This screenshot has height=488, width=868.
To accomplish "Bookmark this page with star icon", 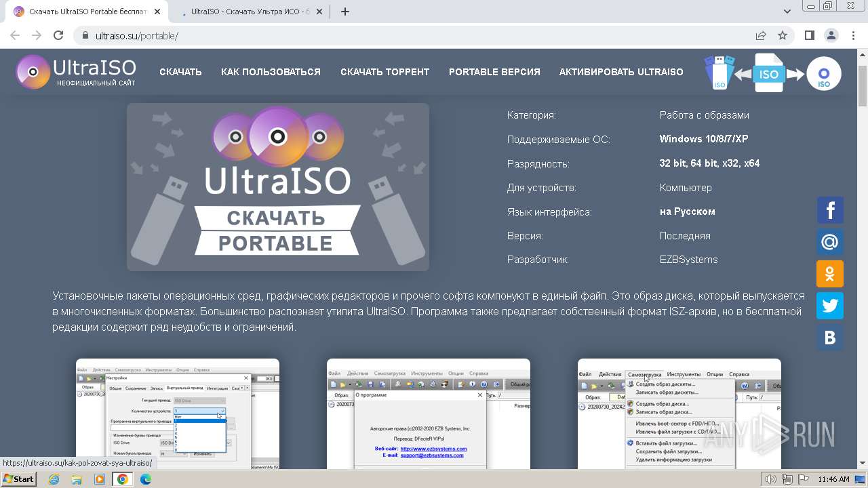I will point(783,35).
